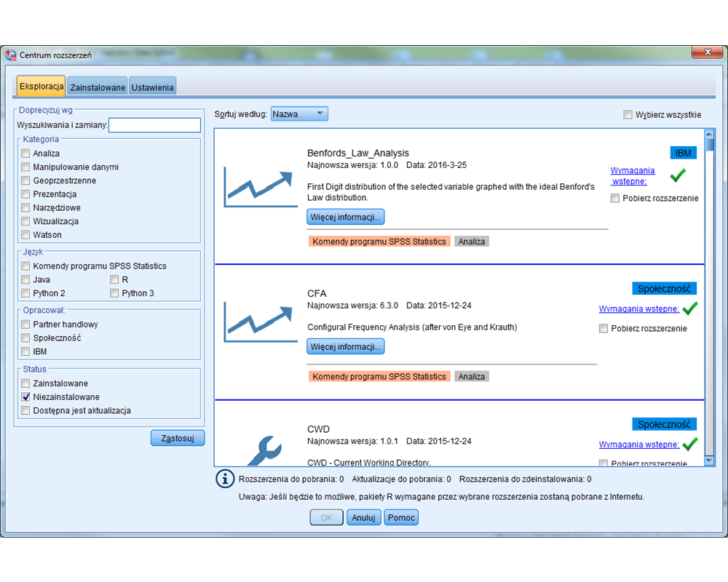Open the Zainstalowane tab

tap(98, 87)
